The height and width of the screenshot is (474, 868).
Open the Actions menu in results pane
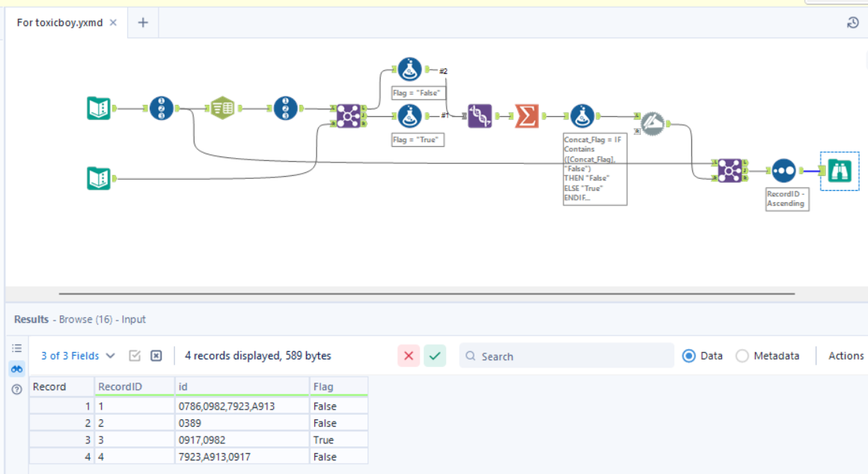coord(845,356)
